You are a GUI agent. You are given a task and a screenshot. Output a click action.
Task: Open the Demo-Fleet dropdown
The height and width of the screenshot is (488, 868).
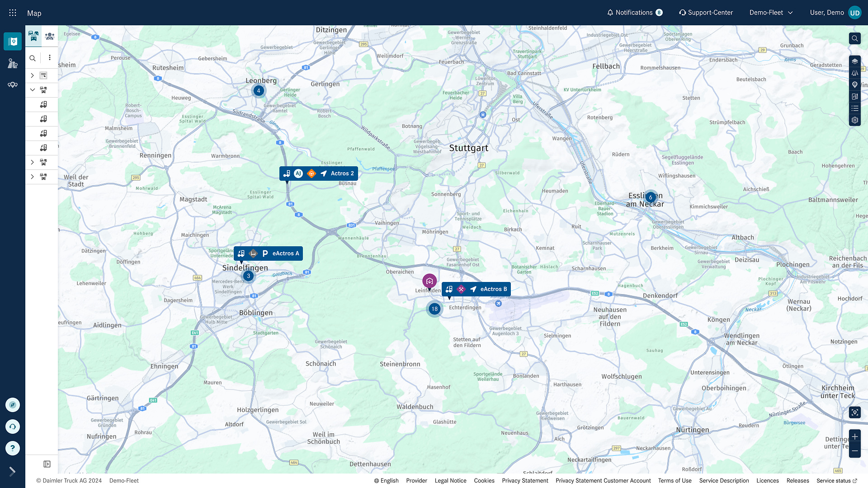(771, 13)
